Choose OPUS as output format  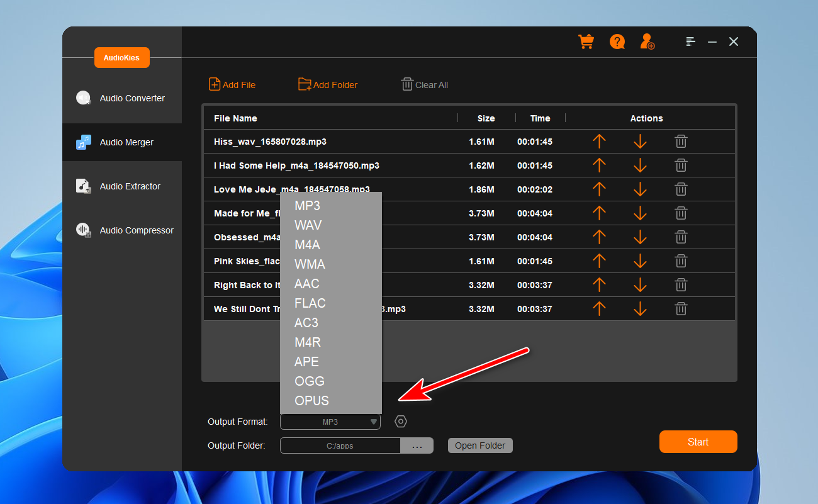(311, 401)
